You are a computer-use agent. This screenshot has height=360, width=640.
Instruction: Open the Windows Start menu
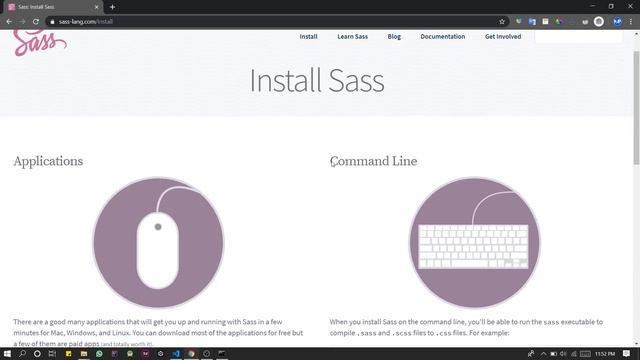(x=7, y=353)
